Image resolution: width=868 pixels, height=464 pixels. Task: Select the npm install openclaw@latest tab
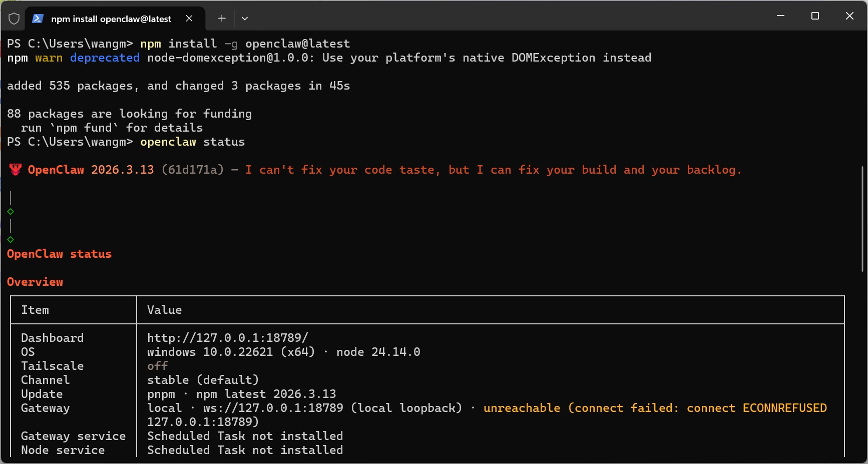111,19
